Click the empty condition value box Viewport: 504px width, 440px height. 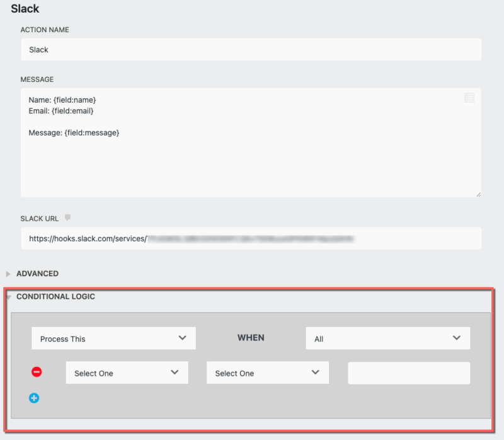(408, 373)
